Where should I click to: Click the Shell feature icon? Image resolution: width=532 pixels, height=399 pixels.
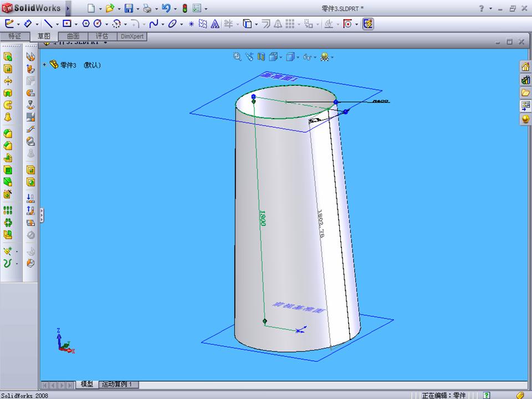point(8,170)
